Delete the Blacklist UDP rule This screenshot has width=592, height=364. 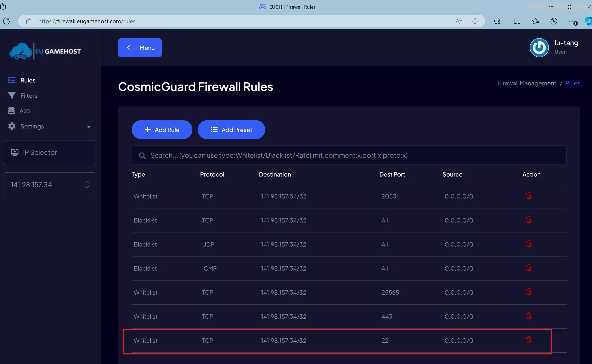pyautogui.click(x=529, y=244)
